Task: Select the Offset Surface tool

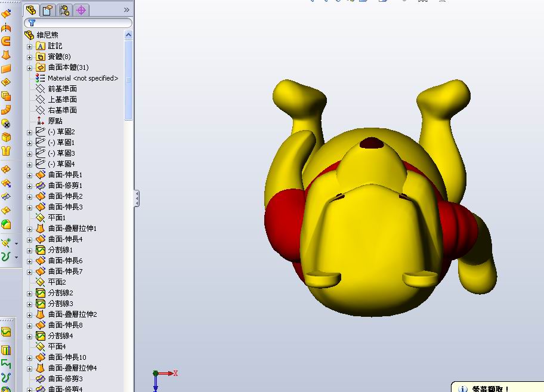Action: 6,82
